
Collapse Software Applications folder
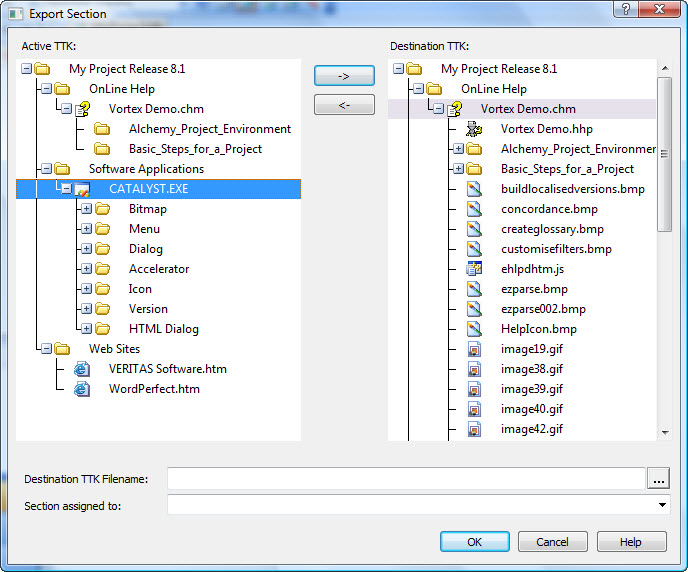47,168
